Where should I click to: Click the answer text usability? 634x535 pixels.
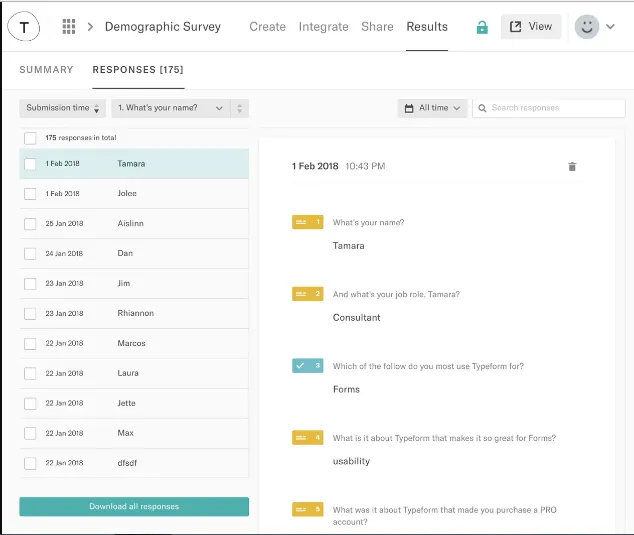point(351,461)
